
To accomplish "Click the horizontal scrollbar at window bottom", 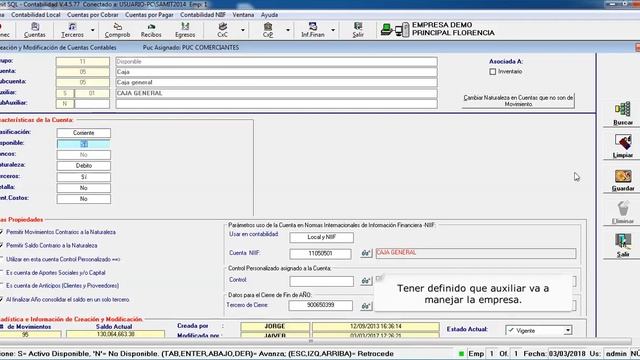I will pyautogui.click(x=311, y=341).
